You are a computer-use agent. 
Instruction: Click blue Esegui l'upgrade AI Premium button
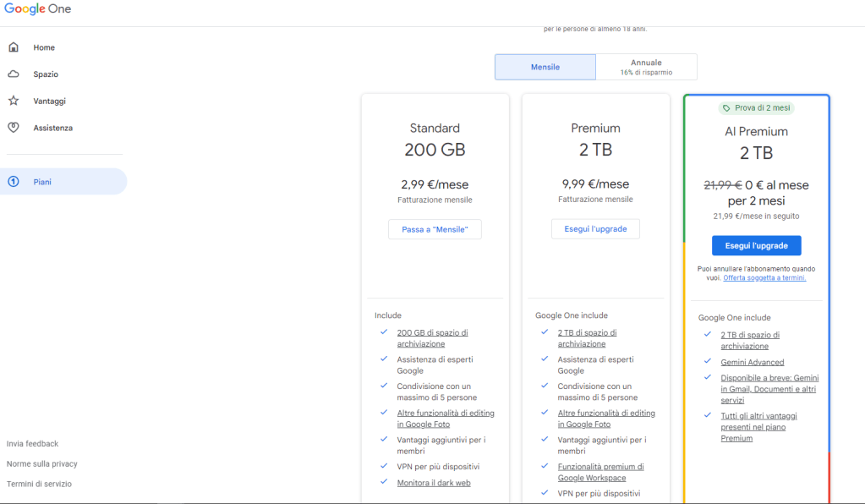(x=756, y=245)
